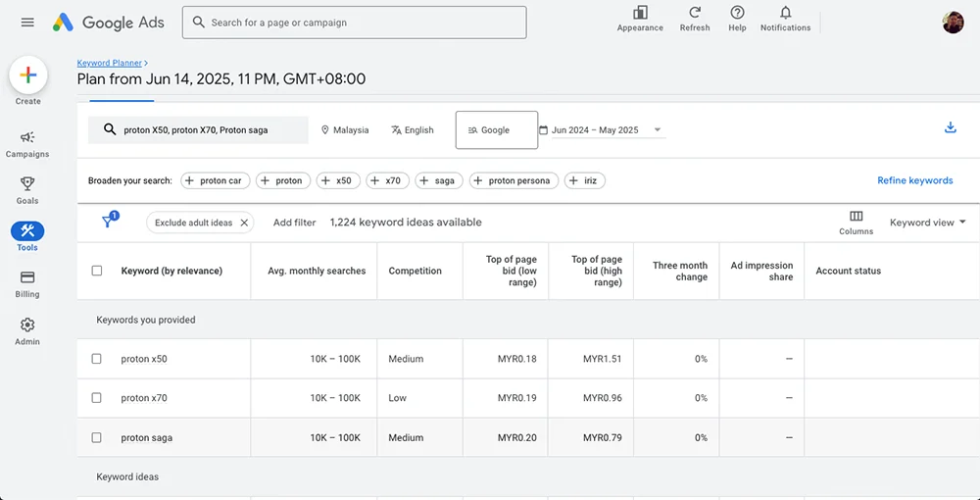The image size is (980, 500).
Task: Click the Create plus button
Action: (x=27, y=75)
